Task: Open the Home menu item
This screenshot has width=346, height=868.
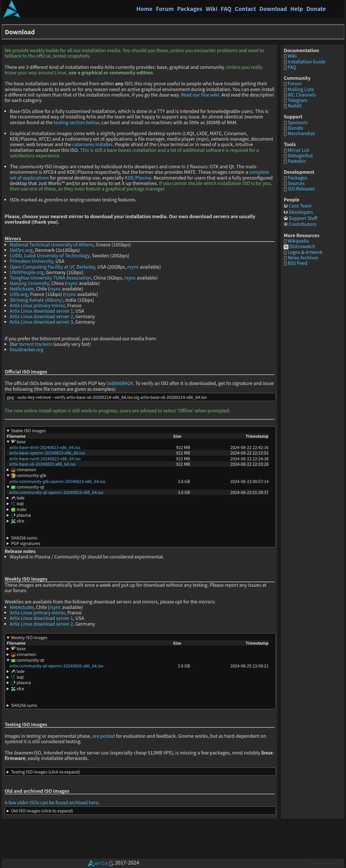Action: (144, 9)
